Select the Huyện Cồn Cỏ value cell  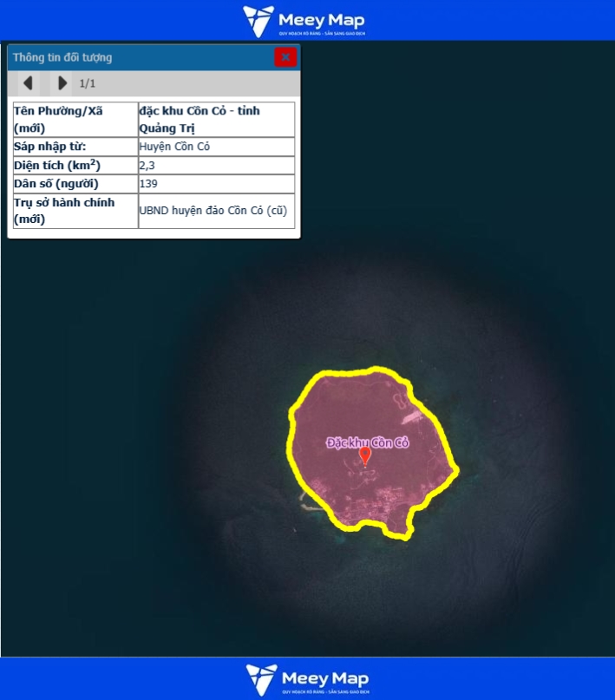pyautogui.click(x=216, y=147)
